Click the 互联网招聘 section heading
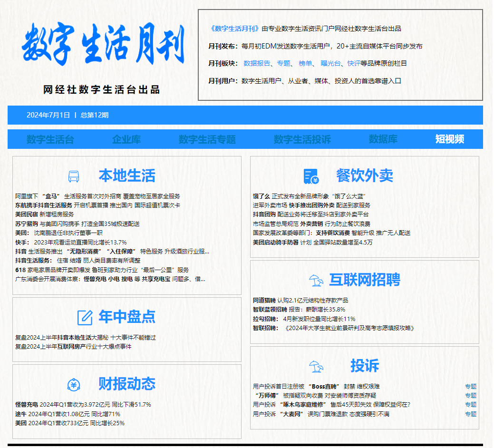 [x=365, y=280]
